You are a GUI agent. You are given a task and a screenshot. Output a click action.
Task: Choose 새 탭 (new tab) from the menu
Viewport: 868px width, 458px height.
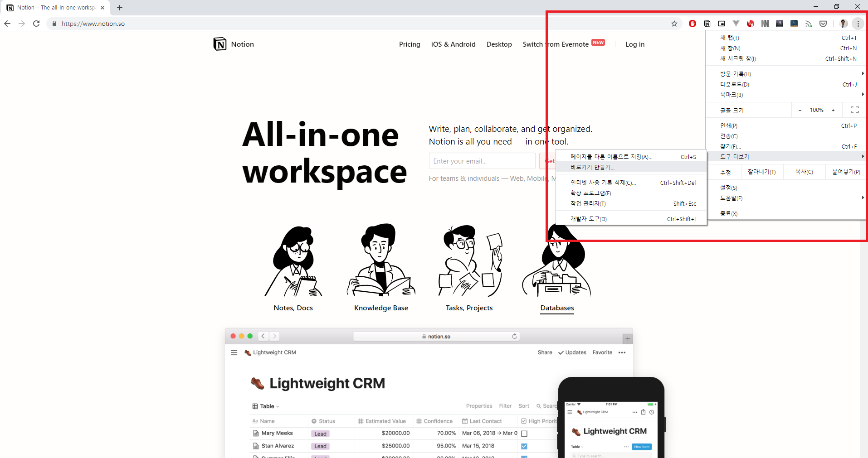coord(786,38)
